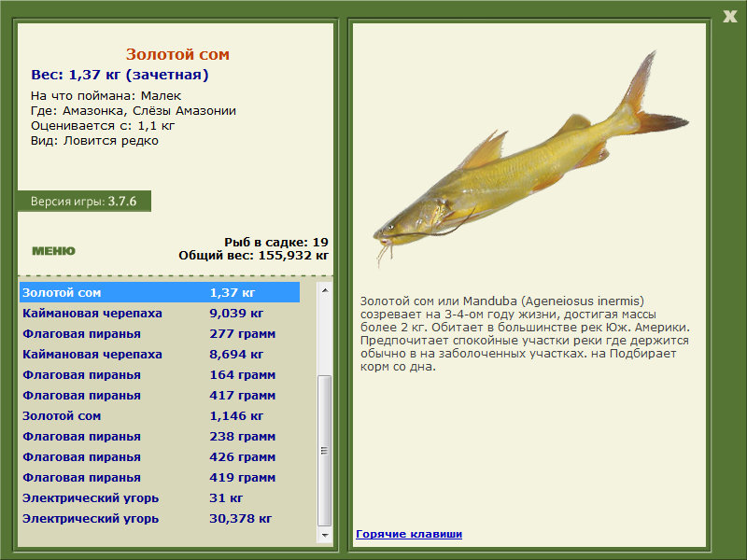Screen dimensions: 747x560
Task: Select Флаговая пиранья 419 грамм row
Action: [x=160, y=477]
